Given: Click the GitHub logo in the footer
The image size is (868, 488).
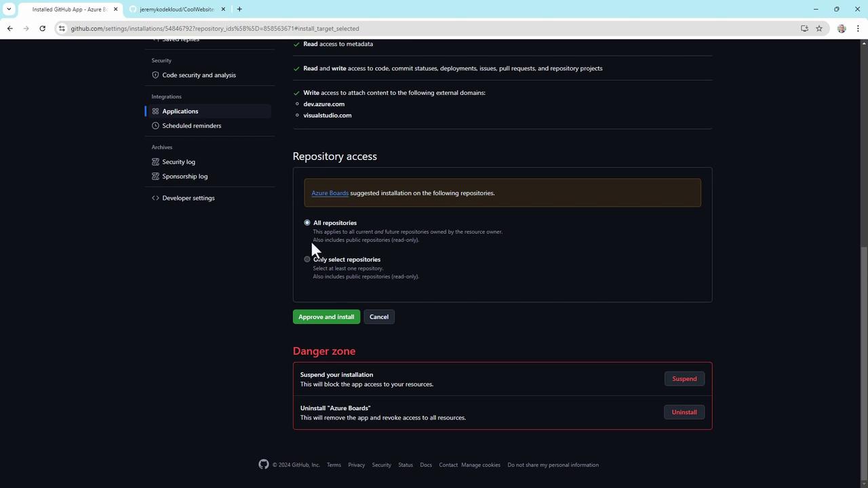Looking at the screenshot, I should pyautogui.click(x=264, y=464).
